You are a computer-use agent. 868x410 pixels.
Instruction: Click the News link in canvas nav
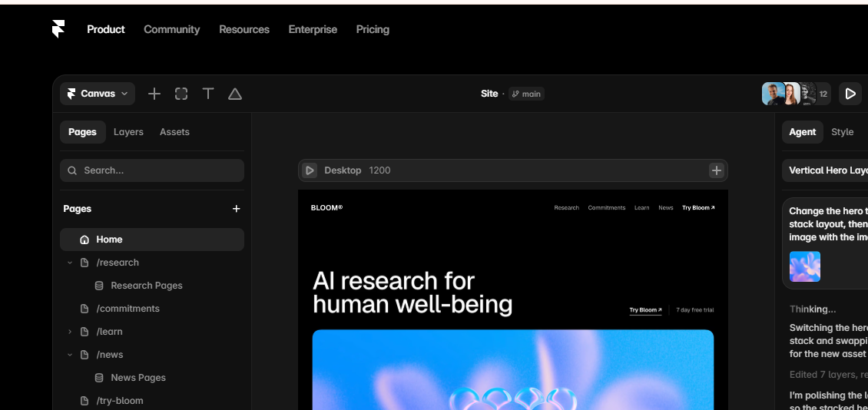point(666,208)
